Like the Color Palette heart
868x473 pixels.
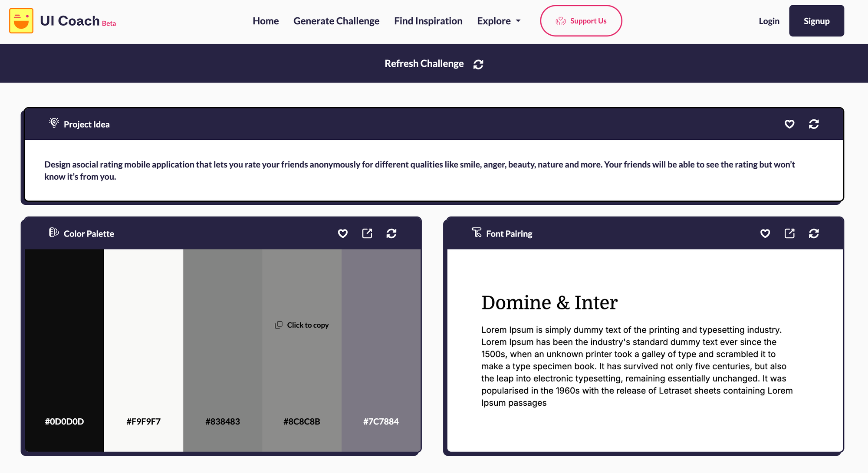[343, 233]
